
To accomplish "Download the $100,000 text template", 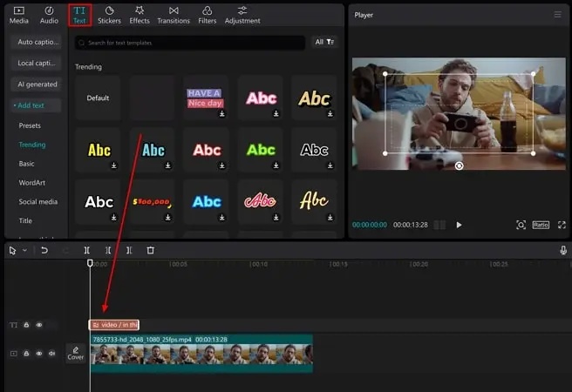I will click(x=167, y=218).
